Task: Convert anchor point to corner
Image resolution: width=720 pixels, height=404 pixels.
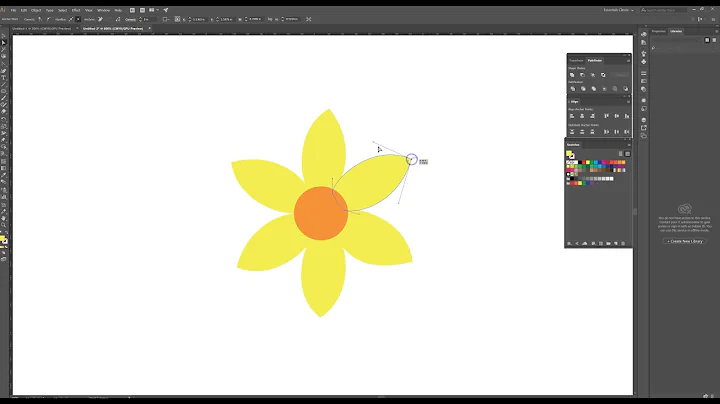Action: click(x=40, y=19)
